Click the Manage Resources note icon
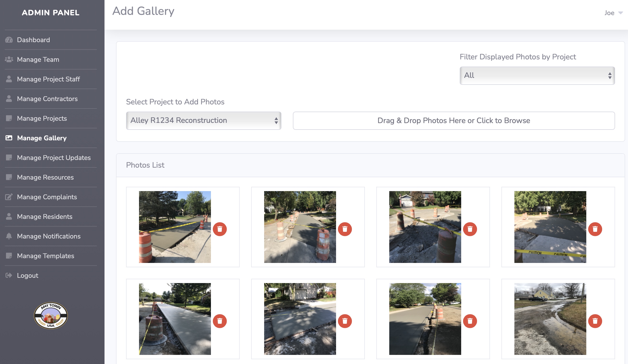The width and height of the screenshot is (628, 364). pos(9,177)
